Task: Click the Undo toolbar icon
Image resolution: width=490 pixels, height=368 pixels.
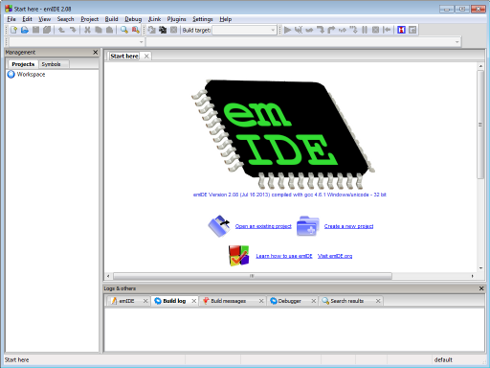Action: [62, 30]
